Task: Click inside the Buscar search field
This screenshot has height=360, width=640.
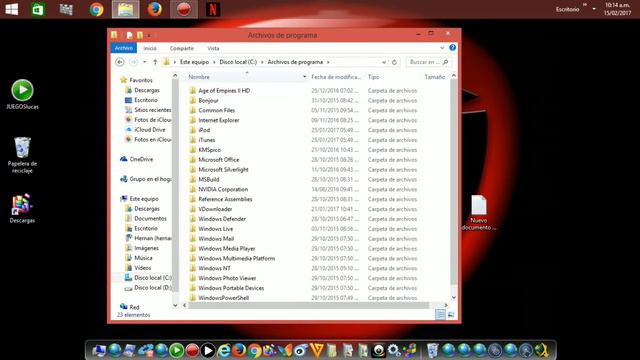Action: (424, 62)
